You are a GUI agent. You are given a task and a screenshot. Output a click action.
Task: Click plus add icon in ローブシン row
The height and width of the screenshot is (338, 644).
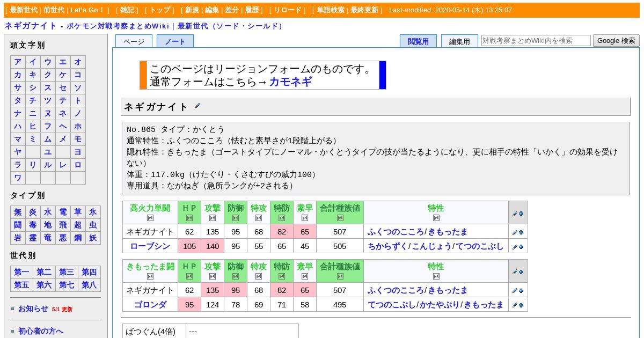(521, 247)
